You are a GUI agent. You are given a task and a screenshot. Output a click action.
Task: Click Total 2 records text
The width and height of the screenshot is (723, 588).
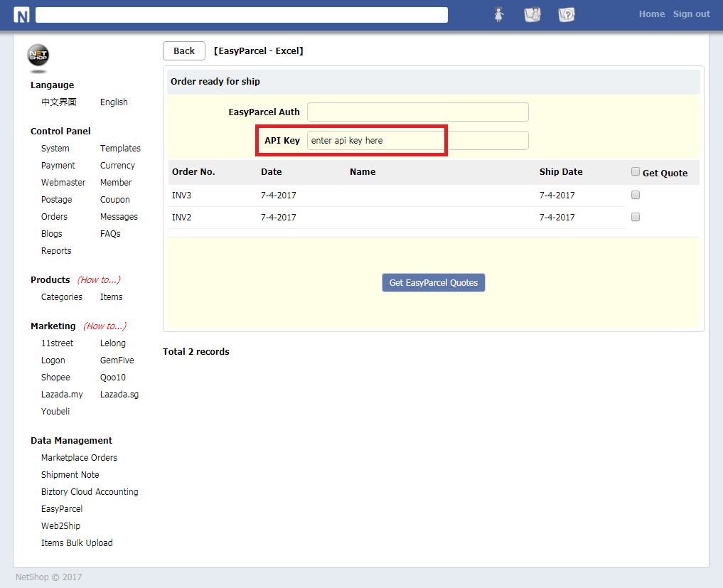pyautogui.click(x=196, y=351)
